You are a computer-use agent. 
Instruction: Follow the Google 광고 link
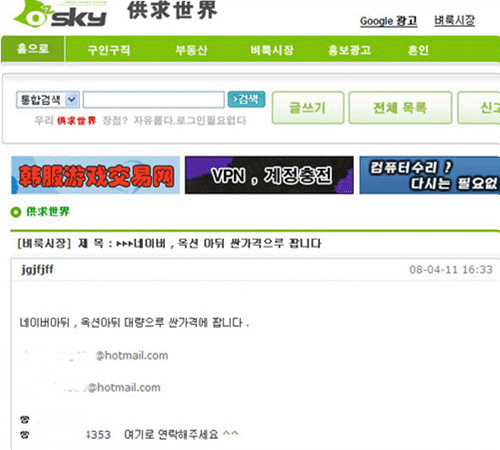click(x=389, y=21)
